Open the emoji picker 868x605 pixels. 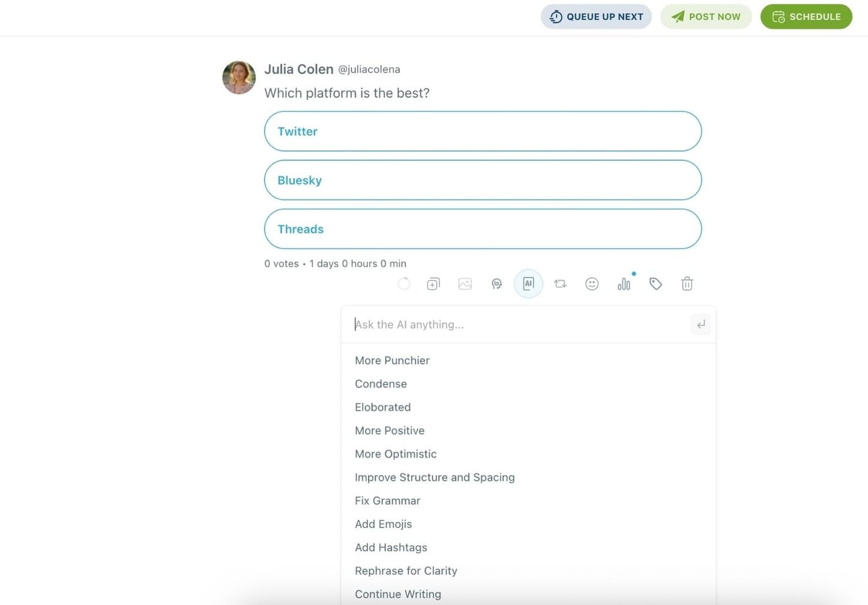click(592, 283)
